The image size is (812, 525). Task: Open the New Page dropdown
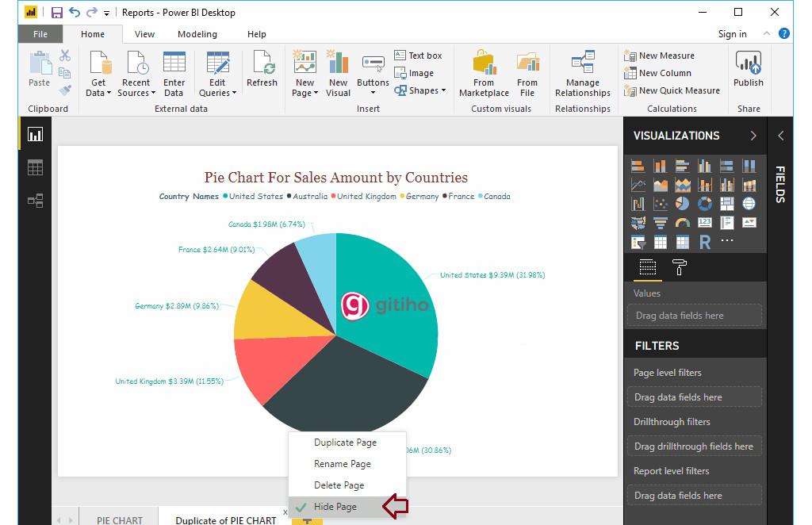(305, 74)
